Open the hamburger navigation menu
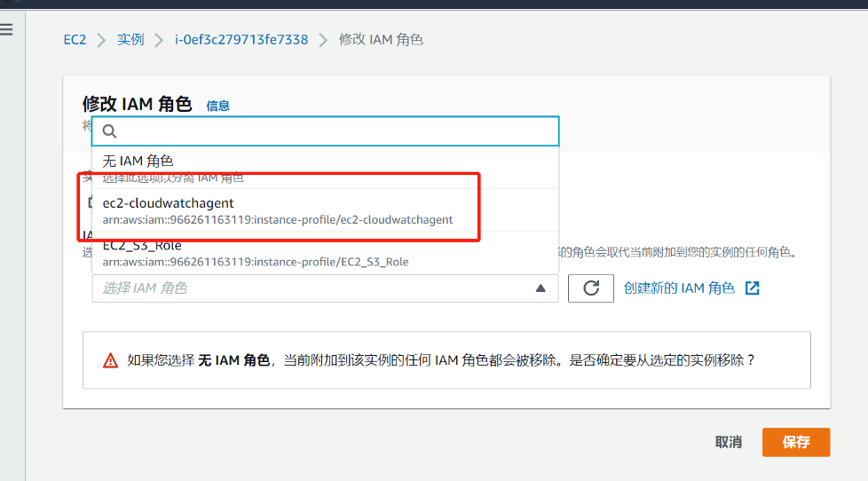Image resolution: width=868 pixels, height=481 pixels. click(6, 29)
